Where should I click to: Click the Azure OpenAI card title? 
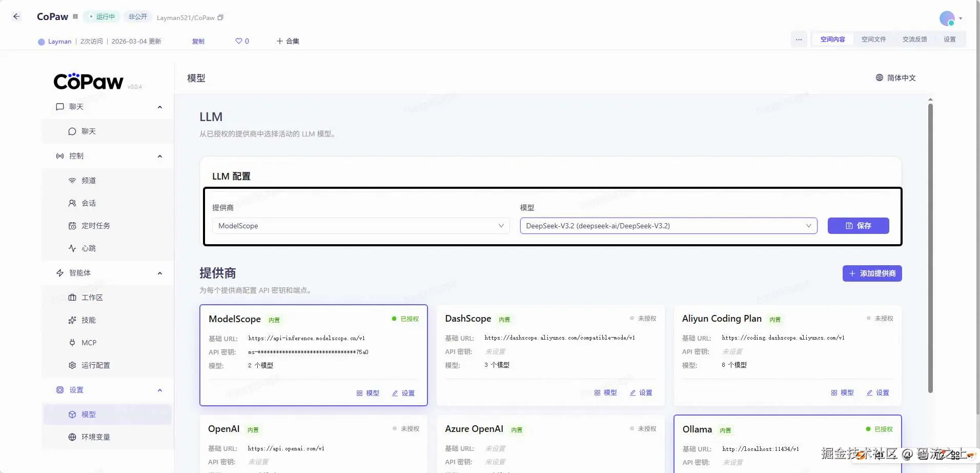click(x=474, y=429)
